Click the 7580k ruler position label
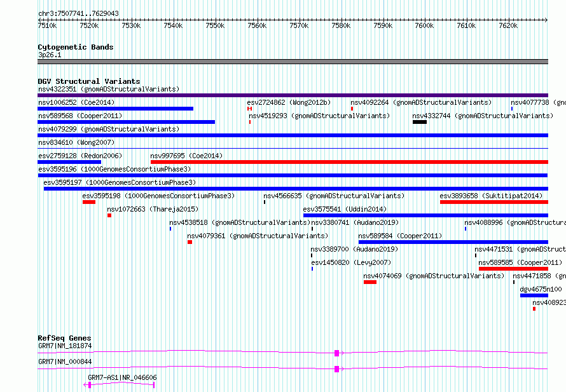The height and width of the screenshot is (392, 566). pyautogui.click(x=341, y=25)
